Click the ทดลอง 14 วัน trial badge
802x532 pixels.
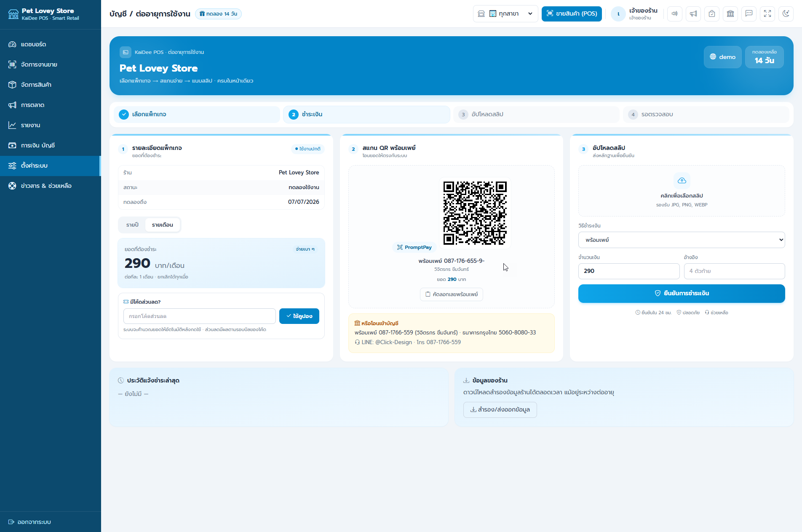(218, 14)
